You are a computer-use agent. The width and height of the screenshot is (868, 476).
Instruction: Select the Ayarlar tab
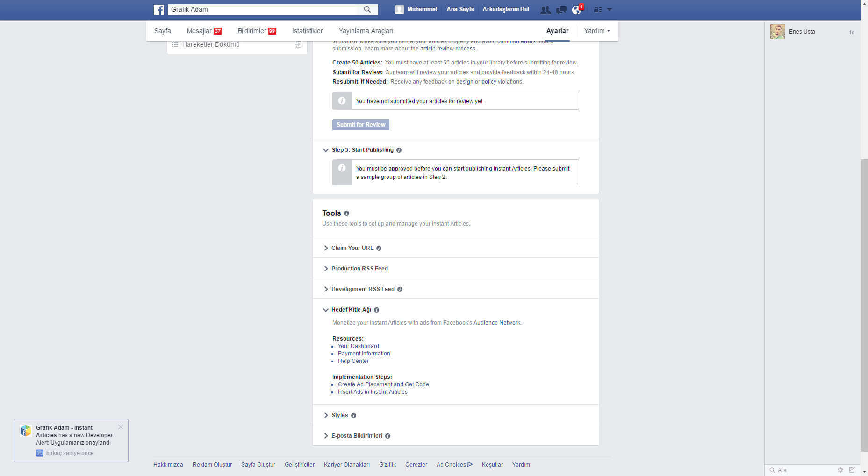(557, 31)
